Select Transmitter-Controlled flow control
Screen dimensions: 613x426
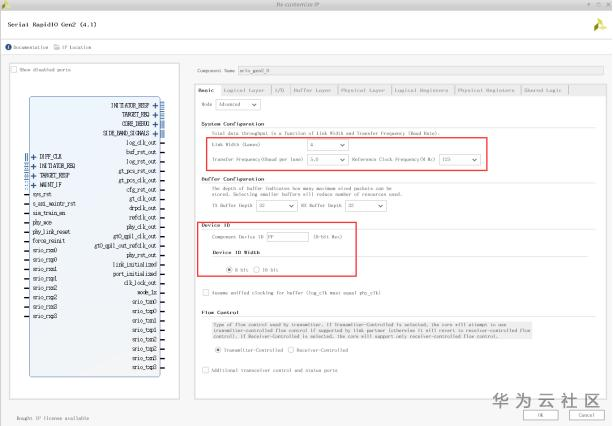coord(218,350)
